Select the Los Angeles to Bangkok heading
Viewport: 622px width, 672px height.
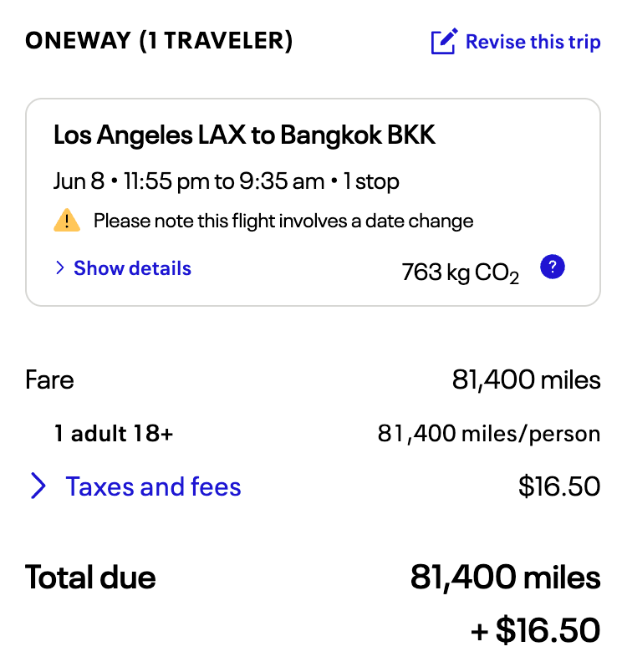244,135
